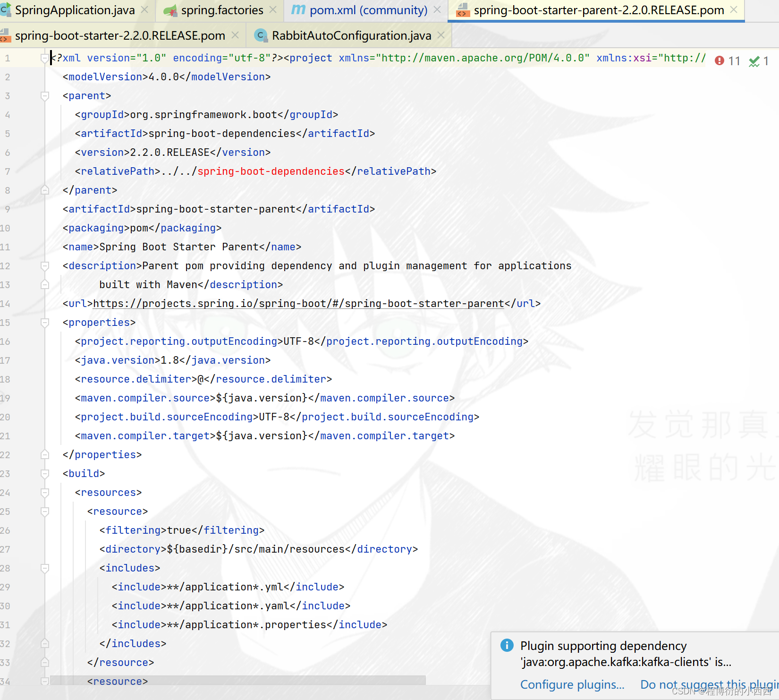Click the modelVersion 4.0.0 text
779x700 pixels.
[164, 77]
